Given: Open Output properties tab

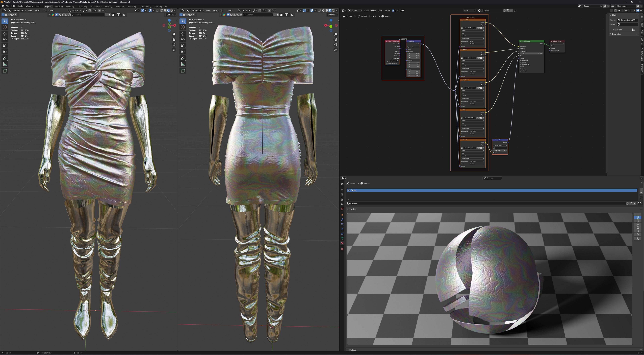Looking at the screenshot, I should tap(342, 195).
